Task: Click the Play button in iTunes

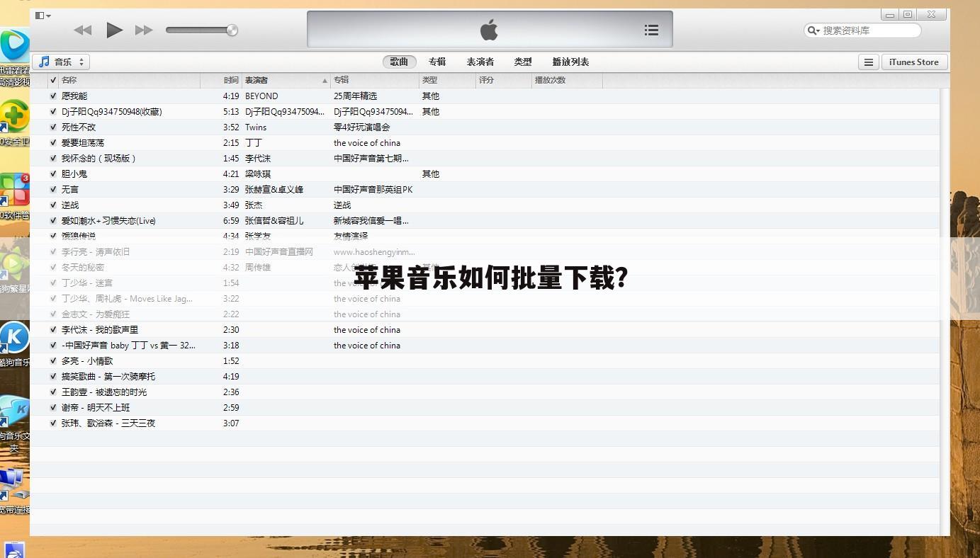Action: 114,30
